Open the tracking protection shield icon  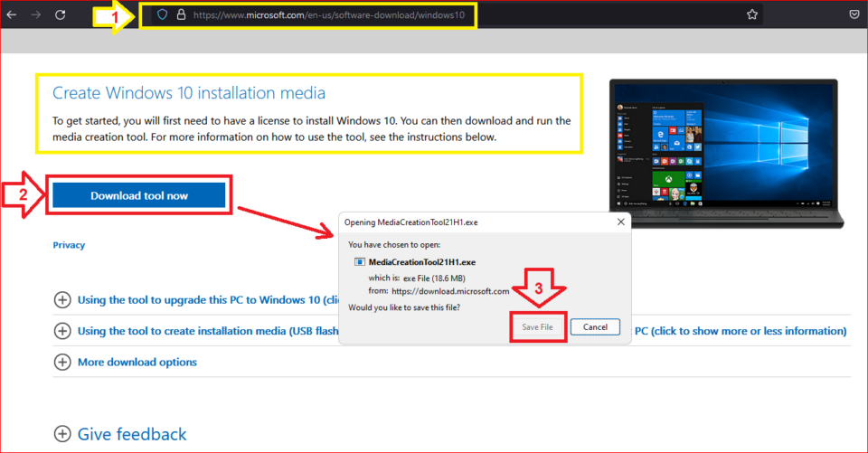coord(162,15)
